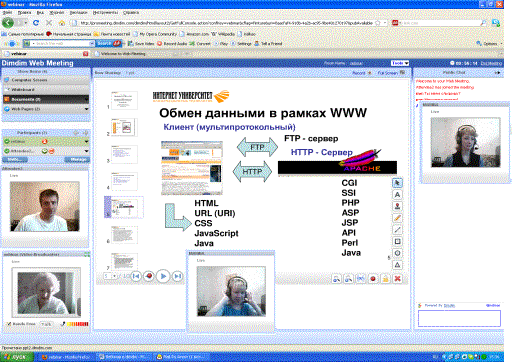Open the Справка menu
The height and width of the screenshot is (362, 512).
131,12
